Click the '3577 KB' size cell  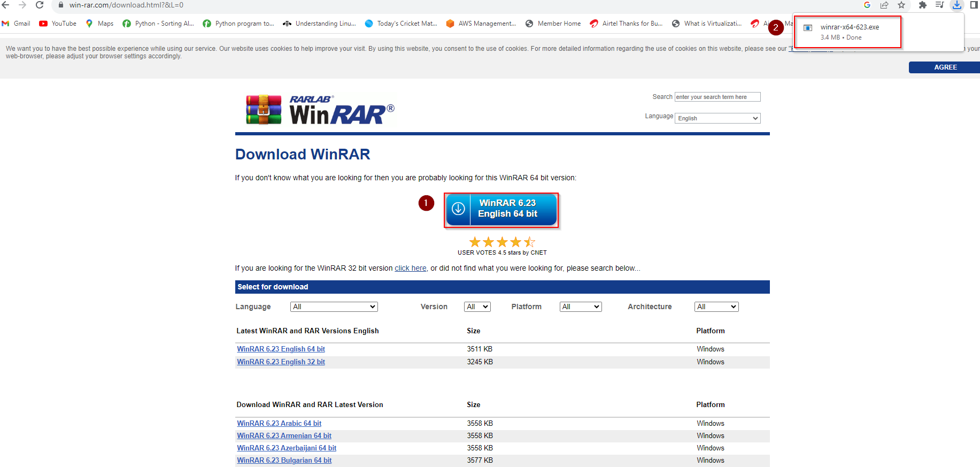point(480,460)
